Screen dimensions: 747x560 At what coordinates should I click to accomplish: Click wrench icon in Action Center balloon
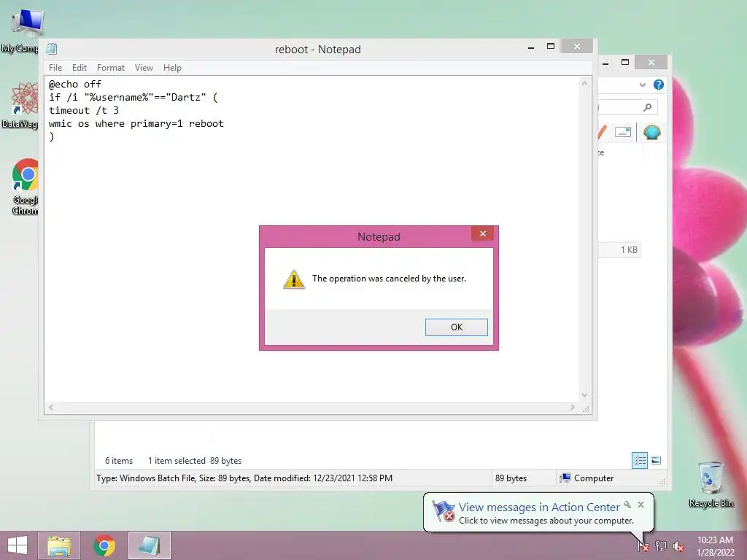click(627, 505)
